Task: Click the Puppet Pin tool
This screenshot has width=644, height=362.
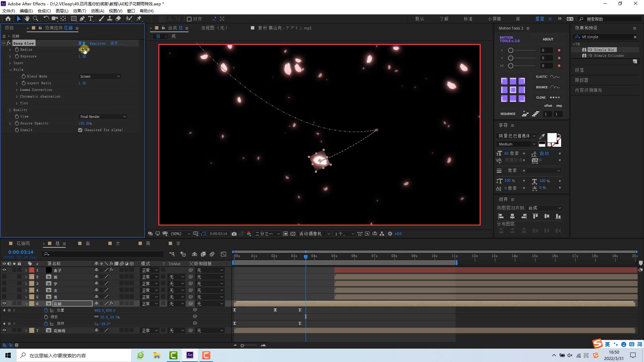Action: (139, 19)
